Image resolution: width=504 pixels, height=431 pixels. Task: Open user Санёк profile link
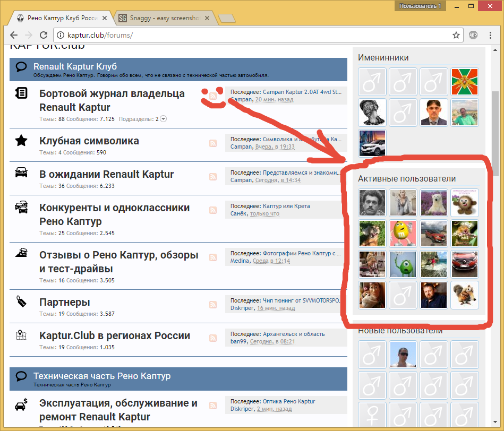[x=238, y=213]
